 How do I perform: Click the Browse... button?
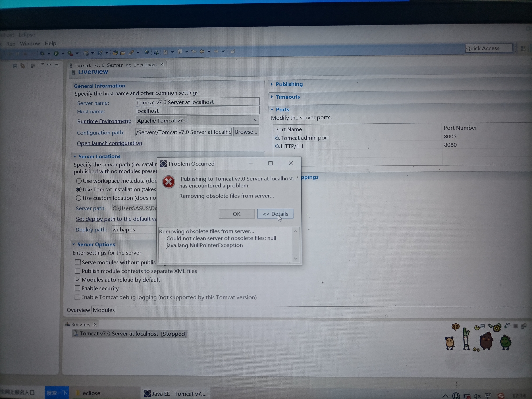[246, 132]
